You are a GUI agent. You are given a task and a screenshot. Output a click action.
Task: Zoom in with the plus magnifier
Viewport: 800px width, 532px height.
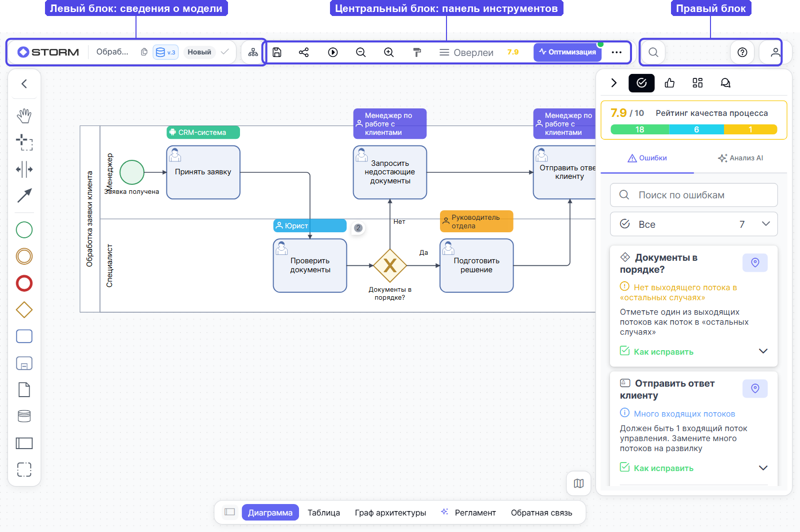tap(389, 52)
